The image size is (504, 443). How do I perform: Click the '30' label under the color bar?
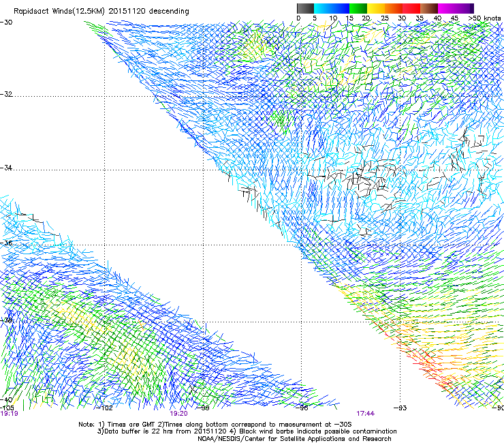click(402, 18)
